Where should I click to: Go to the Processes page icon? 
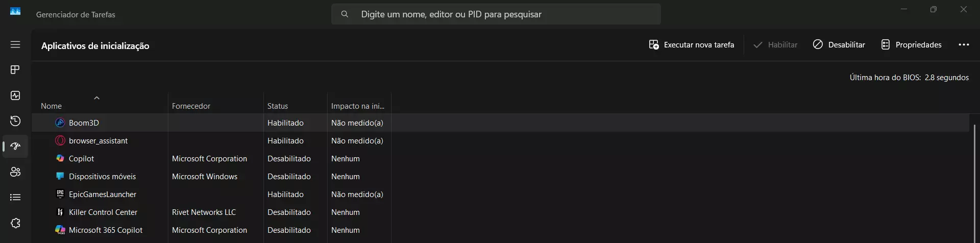point(15,69)
